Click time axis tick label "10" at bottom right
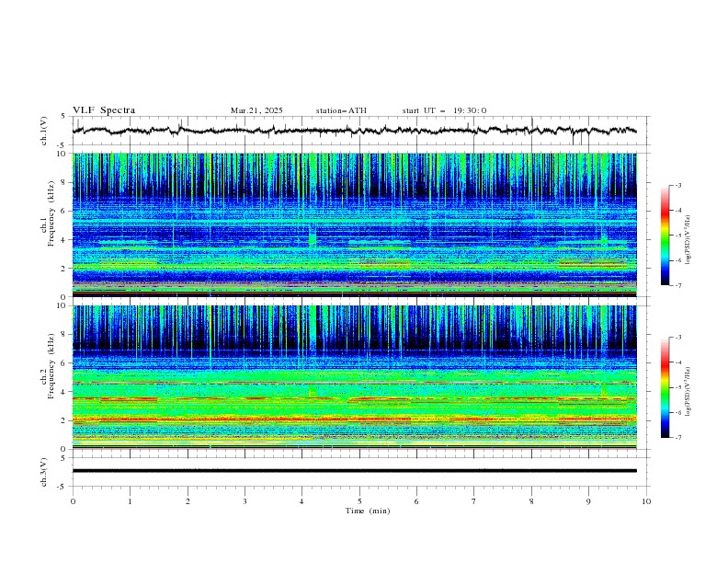The height and width of the screenshot is (563, 728). click(x=646, y=501)
